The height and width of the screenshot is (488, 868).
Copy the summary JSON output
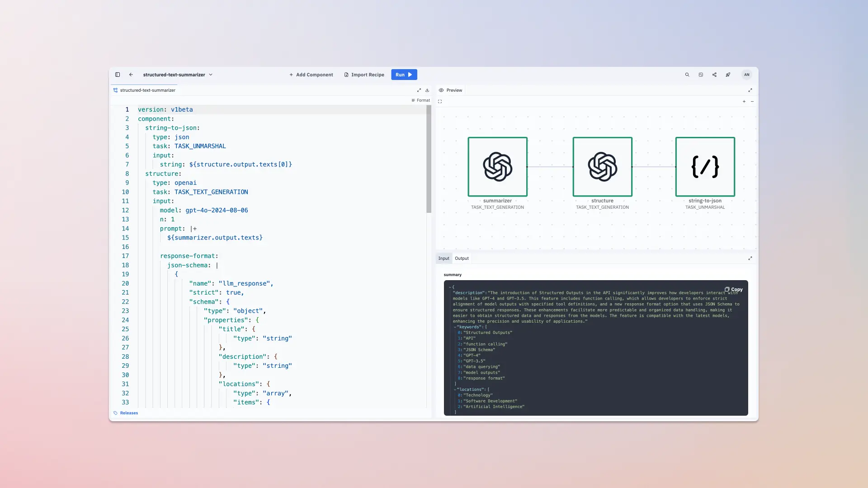click(734, 290)
